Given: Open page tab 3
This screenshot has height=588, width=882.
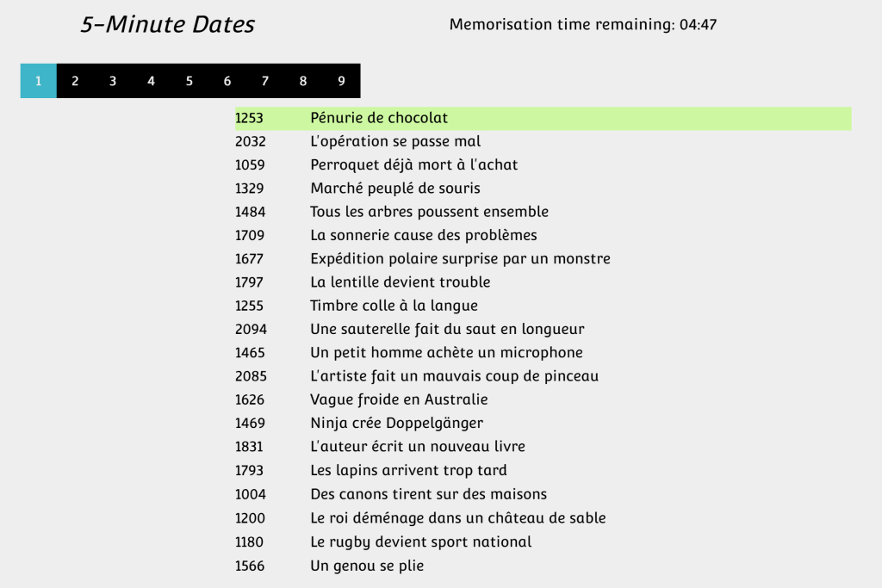Looking at the screenshot, I should (x=113, y=81).
